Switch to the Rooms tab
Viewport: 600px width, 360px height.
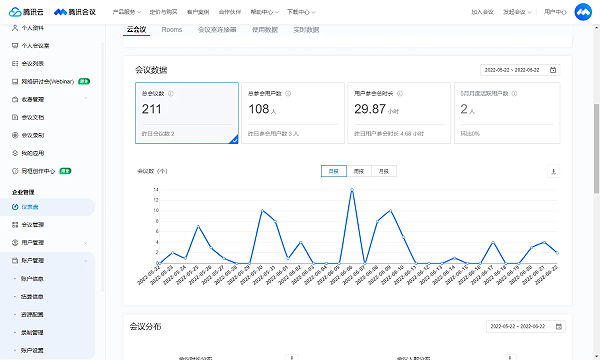pos(172,29)
